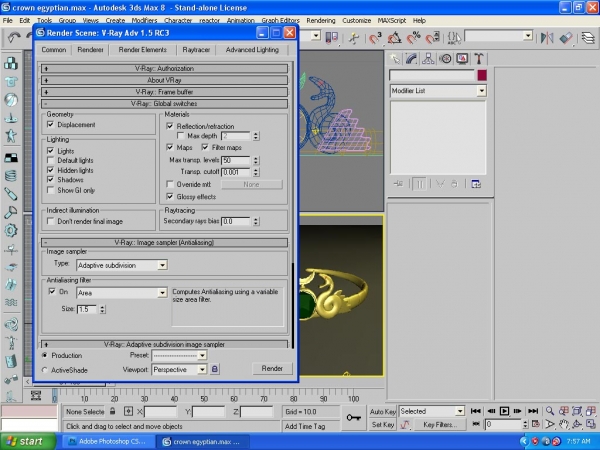Open the Modify command panel tab

click(411, 59)
